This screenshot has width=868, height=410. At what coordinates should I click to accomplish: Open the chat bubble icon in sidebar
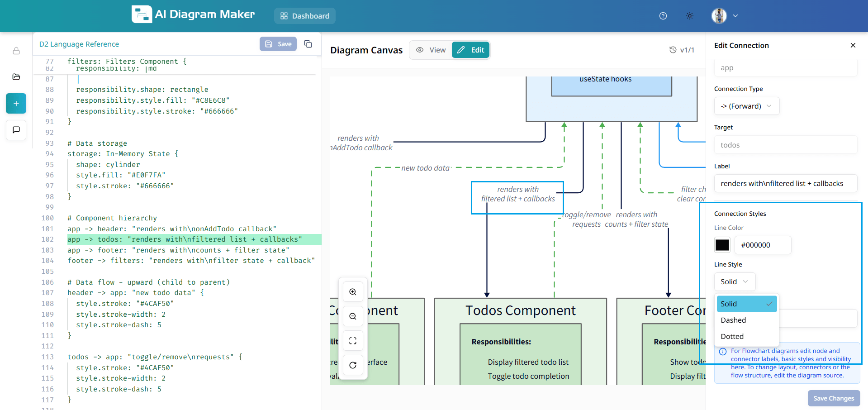(x=16, y=130)
